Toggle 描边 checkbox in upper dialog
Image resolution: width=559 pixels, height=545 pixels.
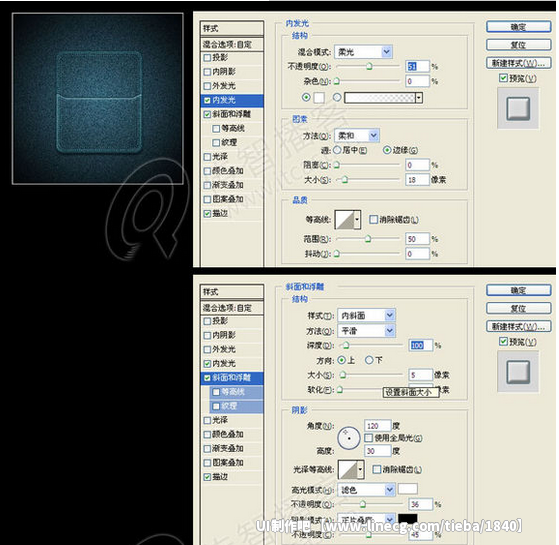click(x=207, y=214)
